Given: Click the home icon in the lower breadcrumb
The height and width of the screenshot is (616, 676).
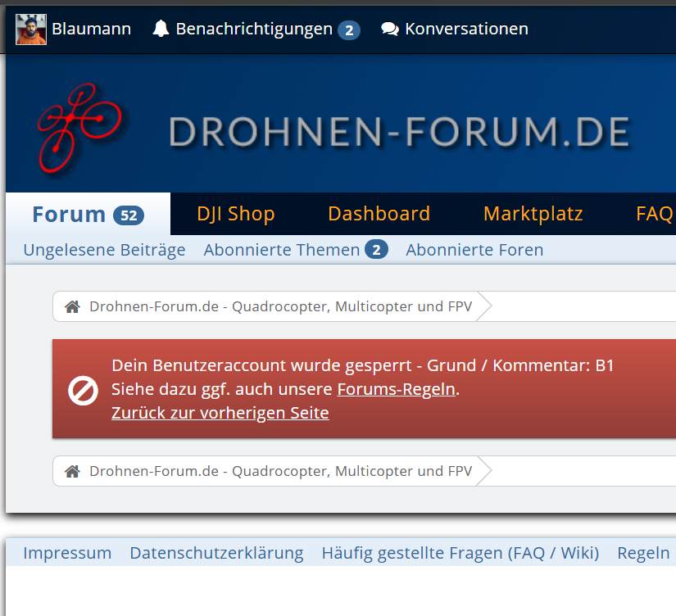Looking at the screenshot, I should pos(72,471).
